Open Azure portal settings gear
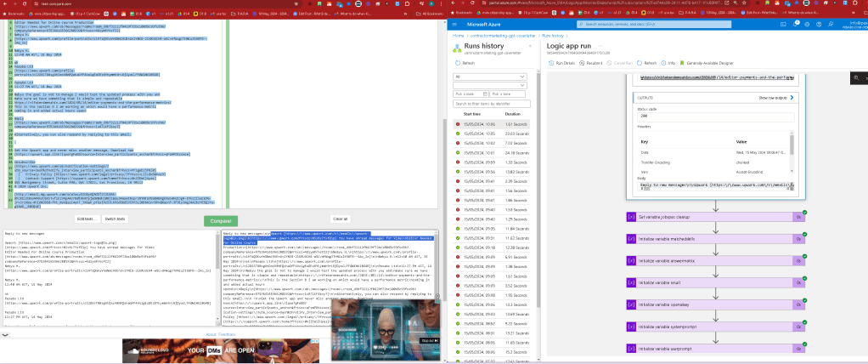The width and height of the screenshot is (868, 364). pos(807,25)
